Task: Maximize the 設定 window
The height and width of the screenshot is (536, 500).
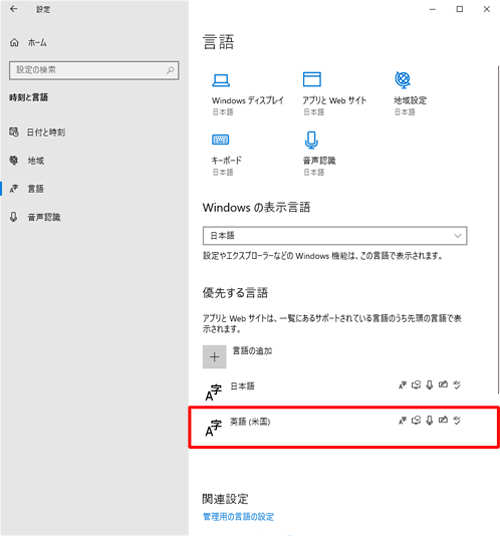Action: point(460,9)
